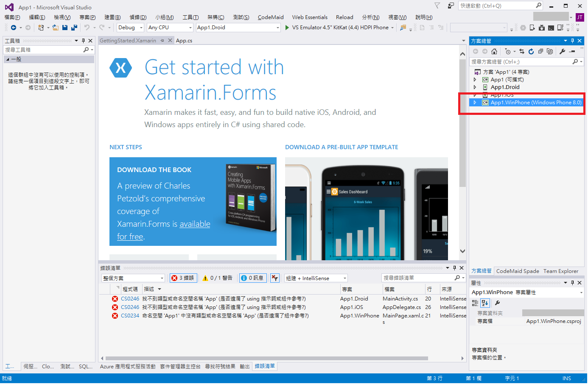Screen dimensions: 588x384
Task: Close the GettingStarted.Xamarin tab
Action: coord(170,41)
